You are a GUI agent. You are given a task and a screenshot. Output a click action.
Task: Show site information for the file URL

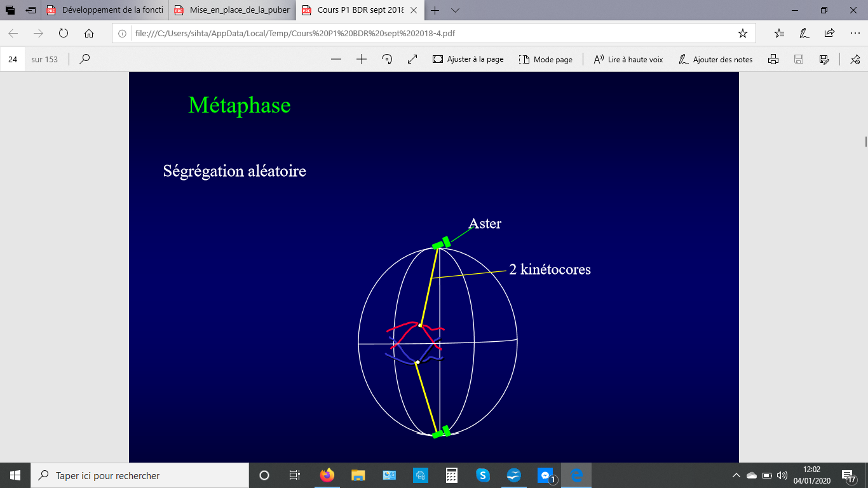[123, 34]
